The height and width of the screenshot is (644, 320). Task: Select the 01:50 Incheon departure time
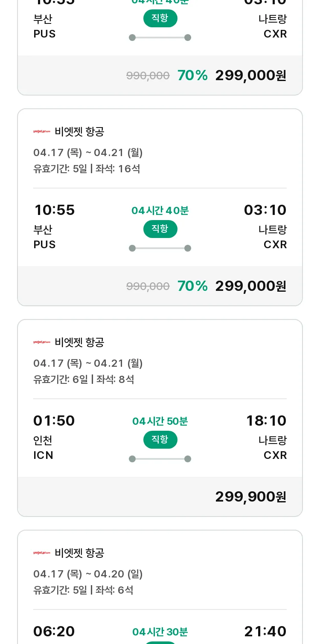click(54, 421)
